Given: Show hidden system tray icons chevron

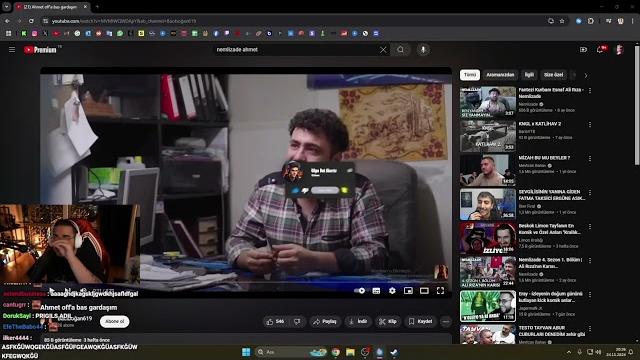Looking at the screenshot, I should pyautogui.click(x=569, y=352).
